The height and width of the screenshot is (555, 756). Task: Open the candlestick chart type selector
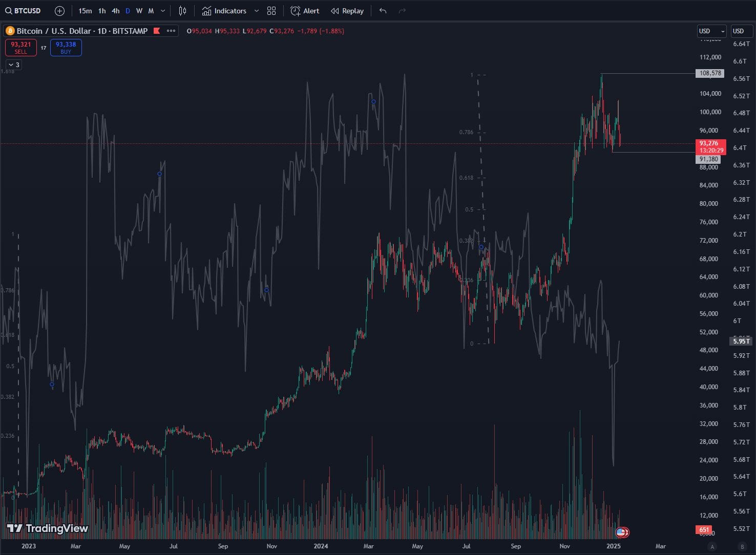pyautogui.click(x=182, y=11)
